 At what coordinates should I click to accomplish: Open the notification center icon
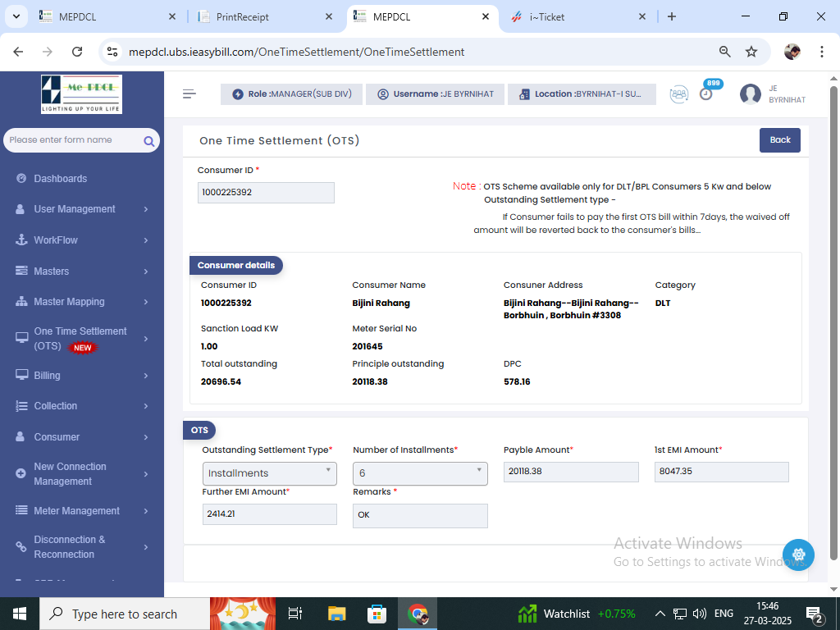[815, 614]
